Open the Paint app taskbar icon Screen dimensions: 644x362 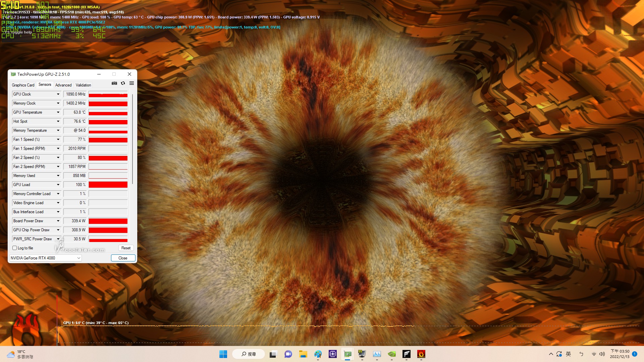pyautogui.click(x=318, y=354)
